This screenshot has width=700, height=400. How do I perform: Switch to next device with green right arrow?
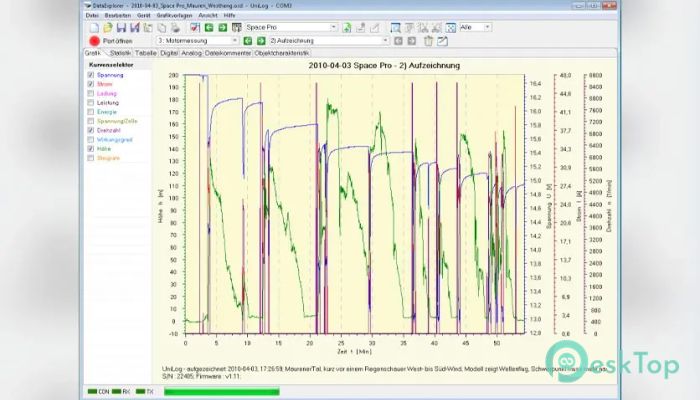pos(222,28)
